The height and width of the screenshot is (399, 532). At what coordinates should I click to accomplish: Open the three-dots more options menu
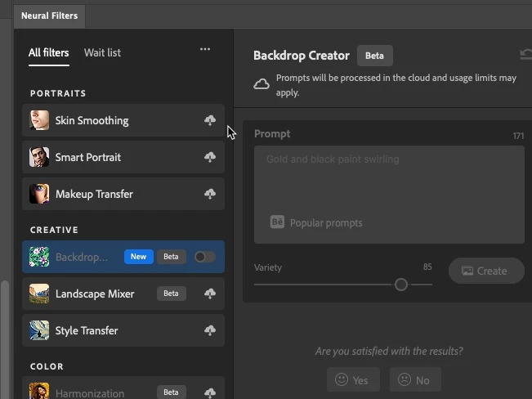coord(205,49)
